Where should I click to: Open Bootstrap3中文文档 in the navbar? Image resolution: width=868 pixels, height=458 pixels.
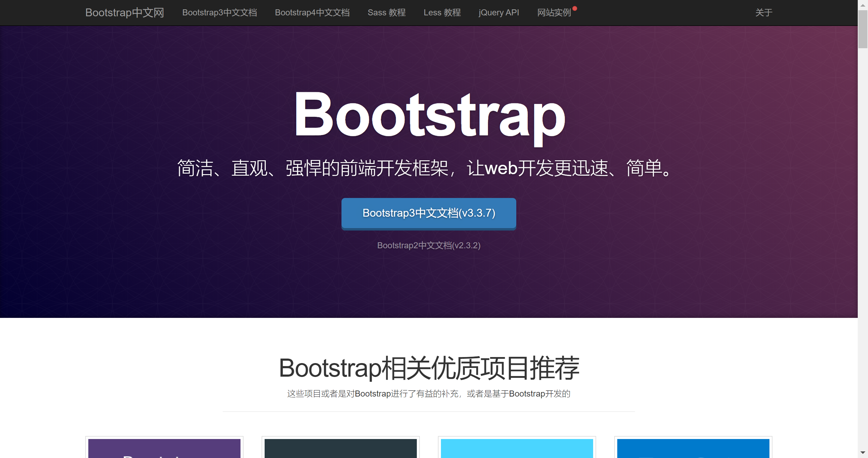click(219, 12)
